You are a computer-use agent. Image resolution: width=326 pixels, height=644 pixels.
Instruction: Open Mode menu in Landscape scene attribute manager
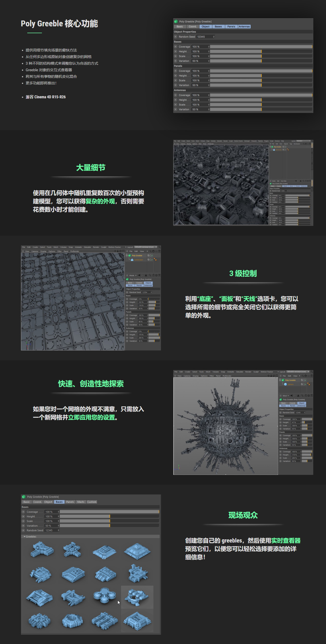tap(132, 275)
